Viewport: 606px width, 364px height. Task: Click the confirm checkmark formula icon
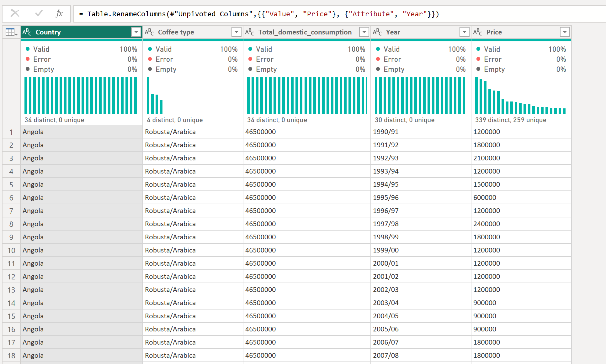39,13
